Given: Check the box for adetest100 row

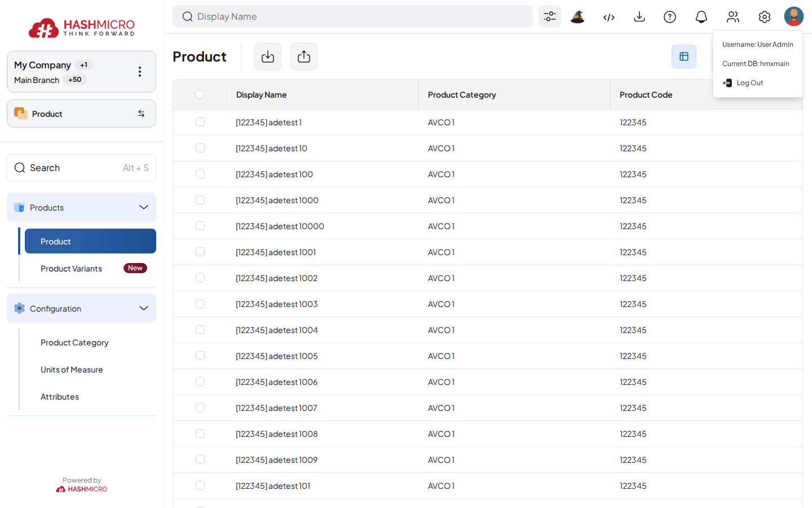Looking at the screenshot, I should (200, 174).
